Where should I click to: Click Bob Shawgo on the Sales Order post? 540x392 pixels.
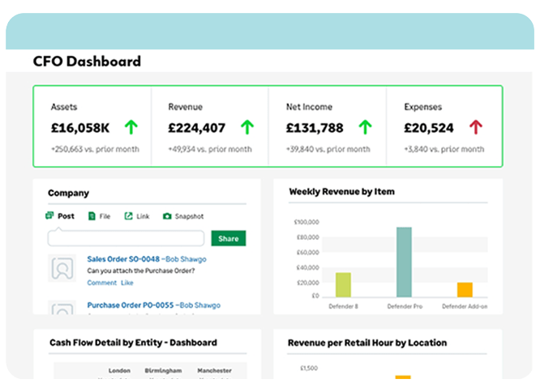186,259
